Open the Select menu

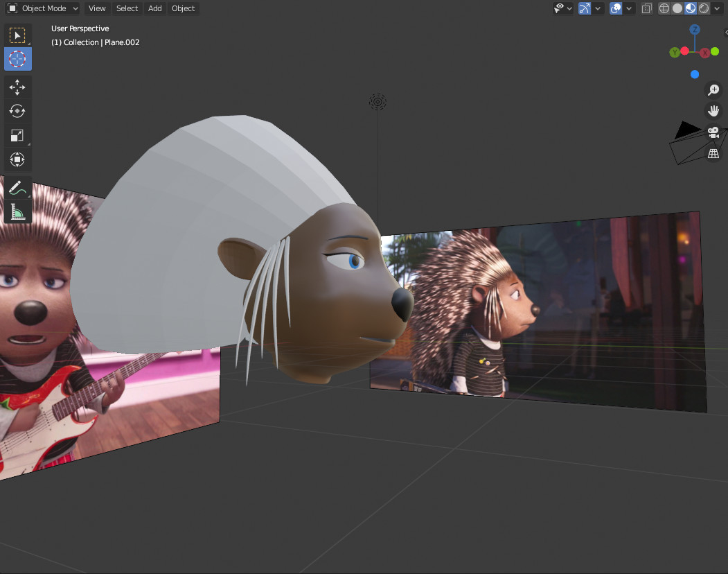127,8
